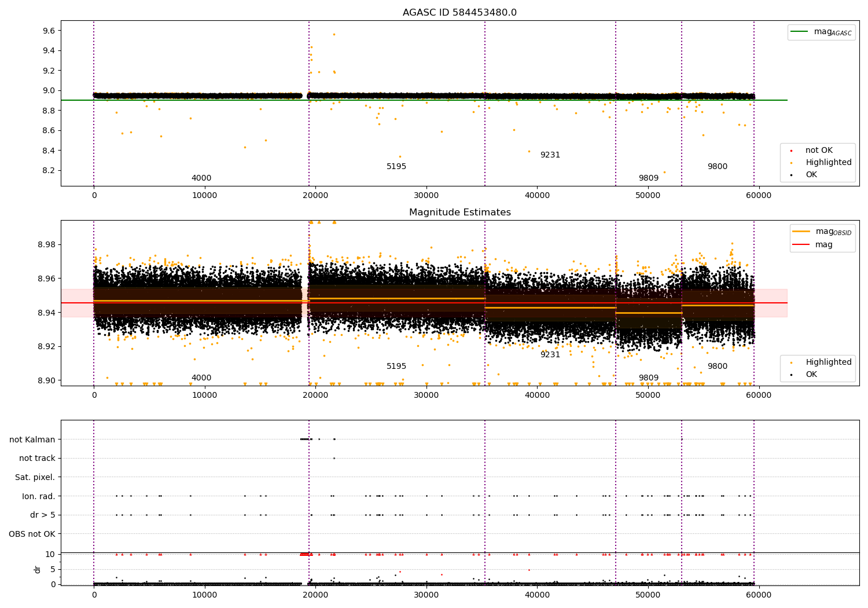Click y-axis tick 9.2 in the top plot
This screenshot has width=868, height=608.
(x=49, y=71)
